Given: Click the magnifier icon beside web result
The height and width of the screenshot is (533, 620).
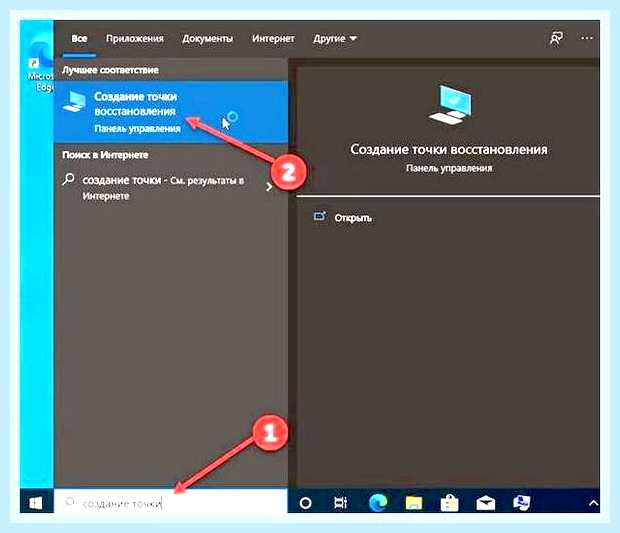Looking at the screenshot, I should [68, 180].
